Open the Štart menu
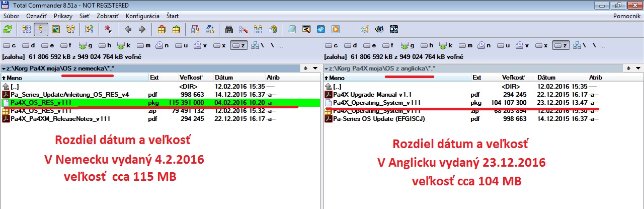 pyautogui.click(x=173, y=16)
